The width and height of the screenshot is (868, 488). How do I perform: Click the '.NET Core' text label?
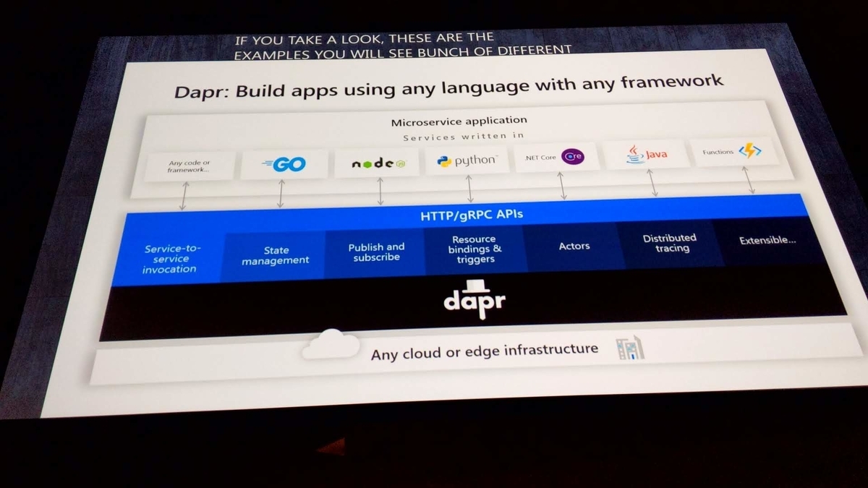click(x=541, y=158)
